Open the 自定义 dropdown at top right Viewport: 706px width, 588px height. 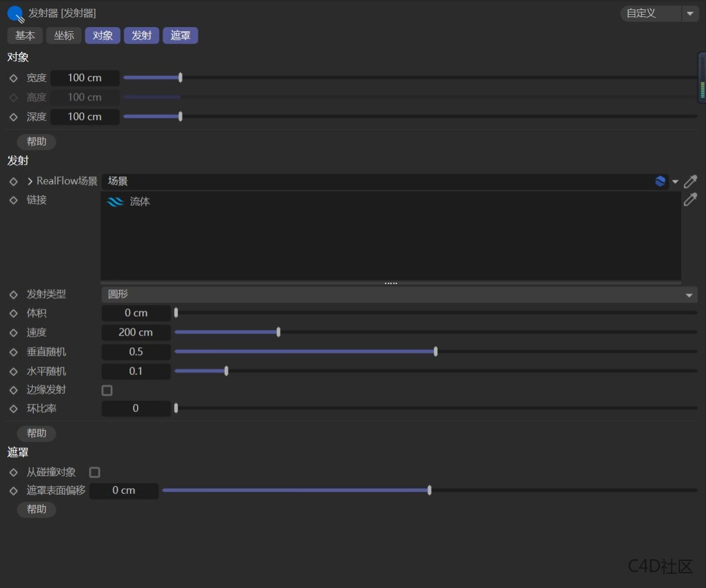691,13
